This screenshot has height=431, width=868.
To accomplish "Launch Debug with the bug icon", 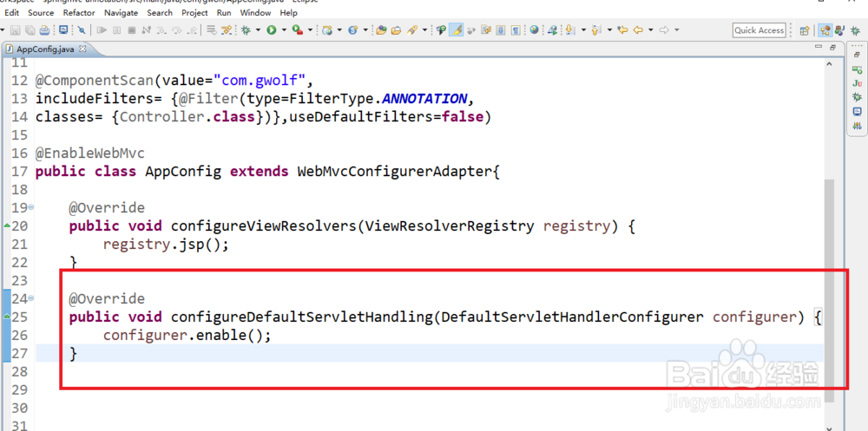I will click(246, 30).
